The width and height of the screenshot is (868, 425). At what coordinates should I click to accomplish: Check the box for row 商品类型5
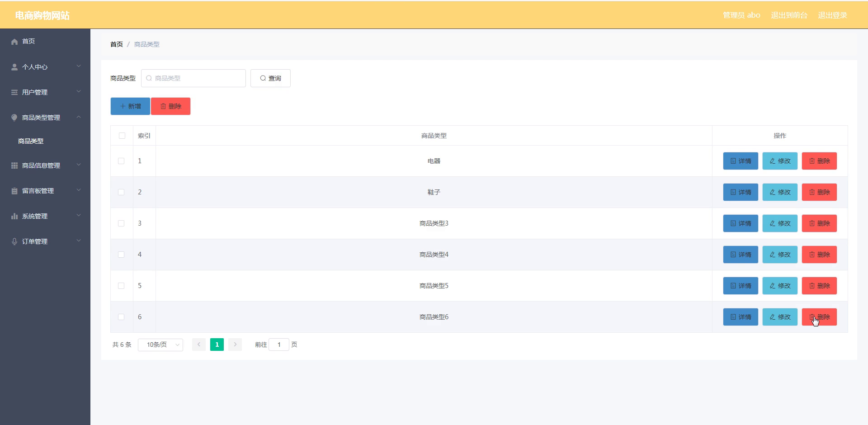(x=121, y=286)
